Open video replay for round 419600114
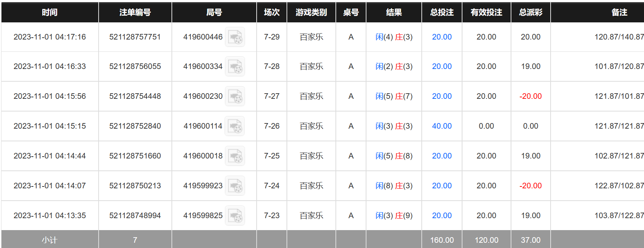This screenshot has width=644, height=248. click(x=235, y=126)
